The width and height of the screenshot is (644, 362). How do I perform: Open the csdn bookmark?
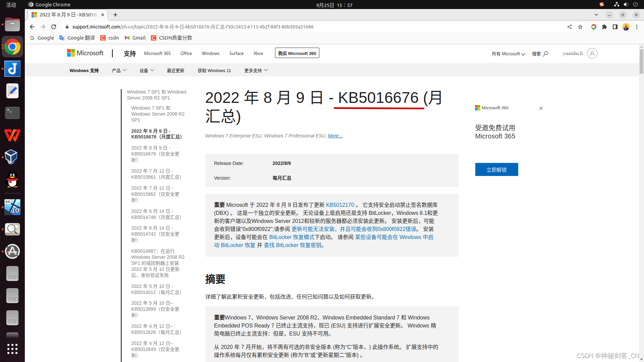coord(110,38)
